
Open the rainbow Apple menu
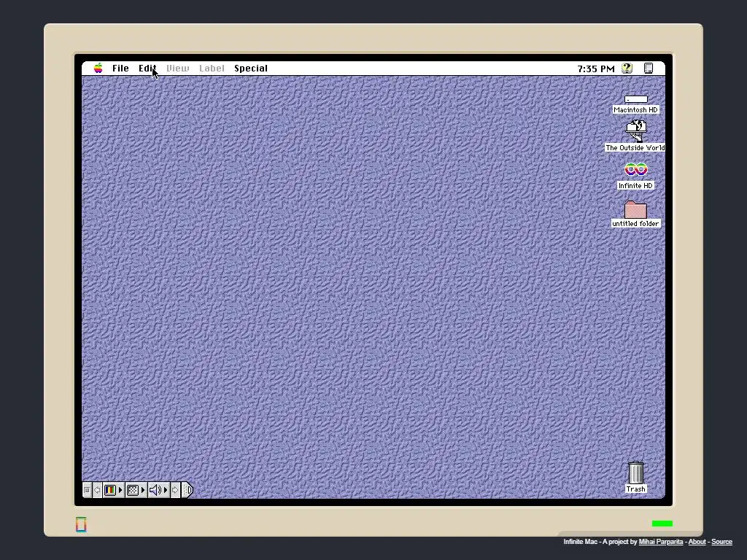[x=98, y=68]
